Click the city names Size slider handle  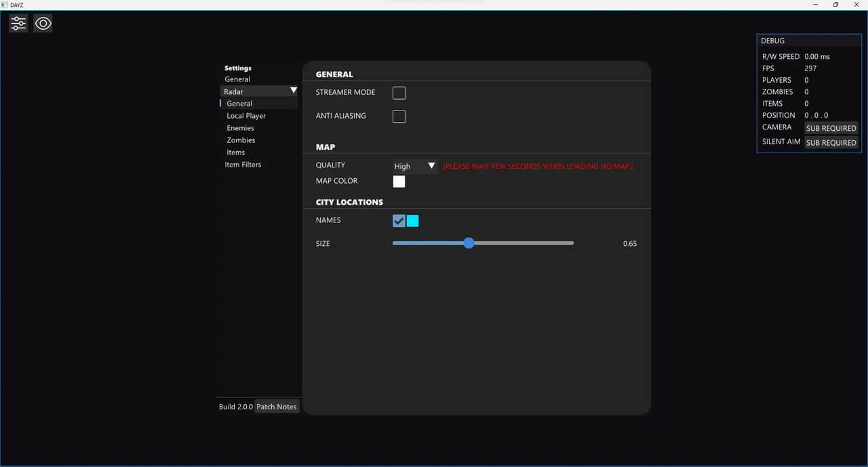469,243
